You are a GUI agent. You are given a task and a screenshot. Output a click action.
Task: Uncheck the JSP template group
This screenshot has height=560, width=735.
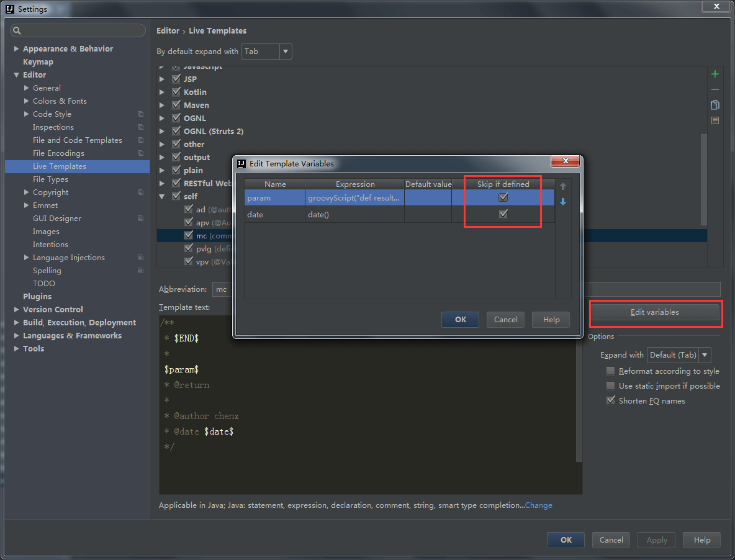click(176, 79)
